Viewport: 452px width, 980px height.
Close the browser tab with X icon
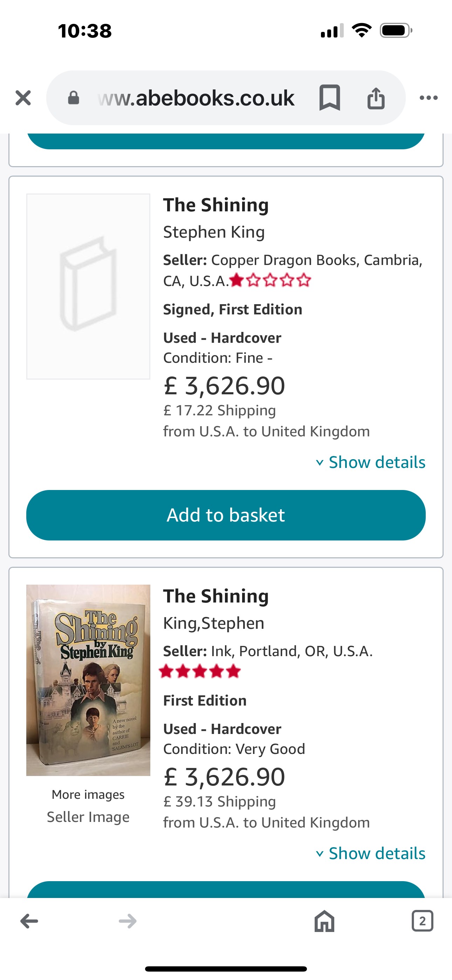click(23, 98)
